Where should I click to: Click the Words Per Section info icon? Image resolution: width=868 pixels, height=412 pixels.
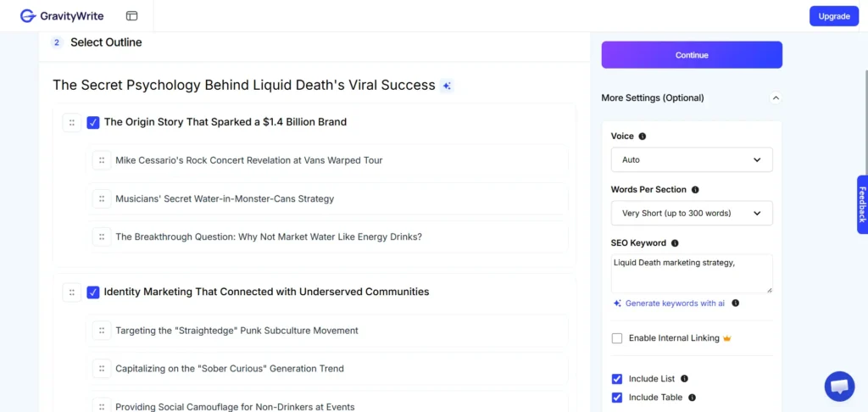point(695,189)
